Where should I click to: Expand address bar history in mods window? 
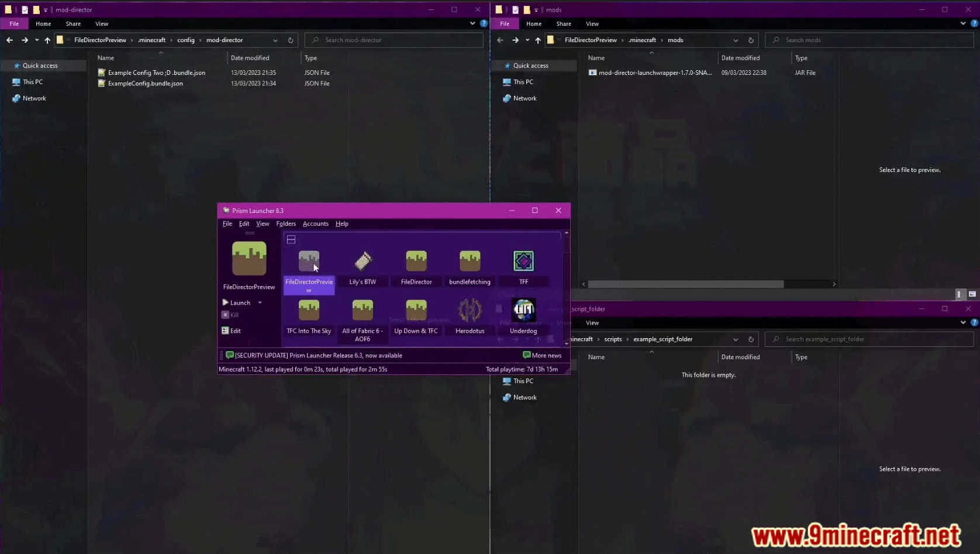pyautogui.click(x=736, y=40)
